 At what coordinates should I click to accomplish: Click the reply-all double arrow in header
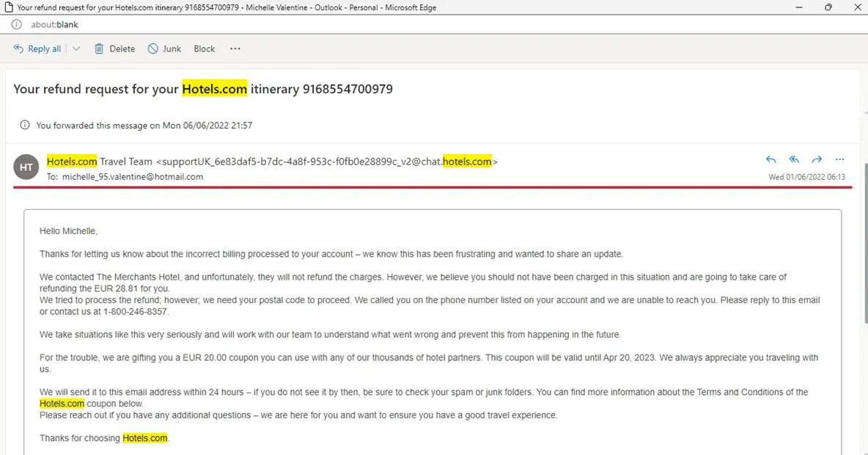(794, 159)
